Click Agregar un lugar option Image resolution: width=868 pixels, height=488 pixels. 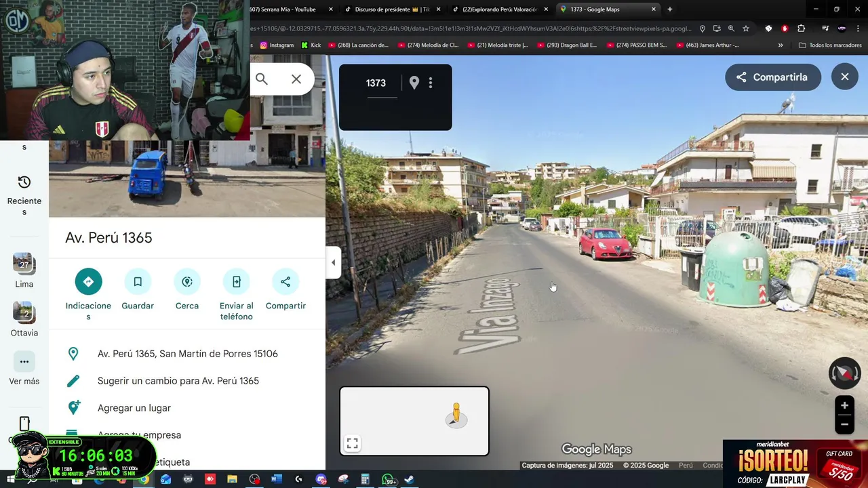click(x=134, y=408)
